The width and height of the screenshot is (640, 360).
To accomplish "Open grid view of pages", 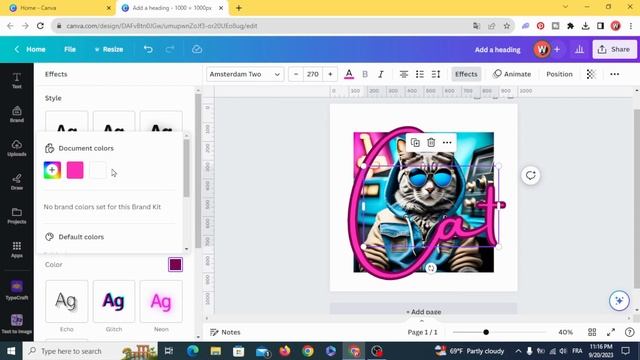I will [592, 332].
